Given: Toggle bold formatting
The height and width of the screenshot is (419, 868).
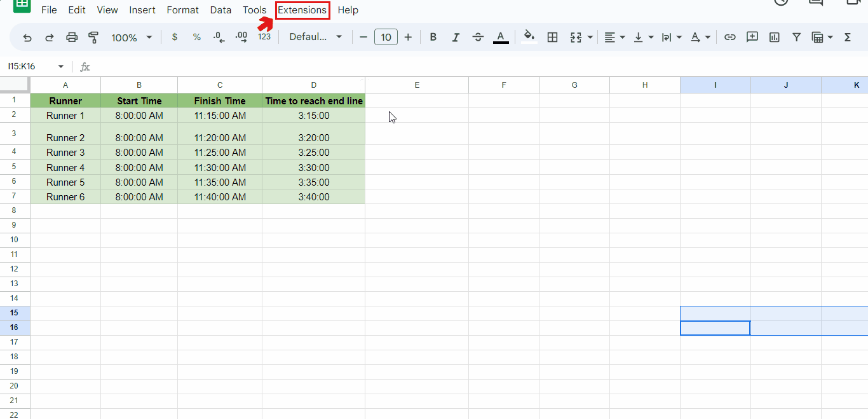Looking at the screenshot, I should pyautogui.click(x=433, y=37).
